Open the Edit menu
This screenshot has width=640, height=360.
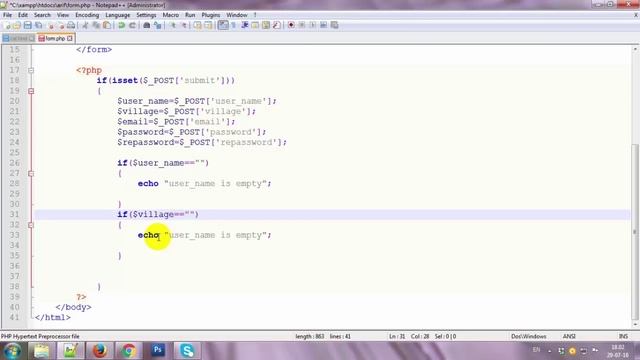(x=23, y=15)
